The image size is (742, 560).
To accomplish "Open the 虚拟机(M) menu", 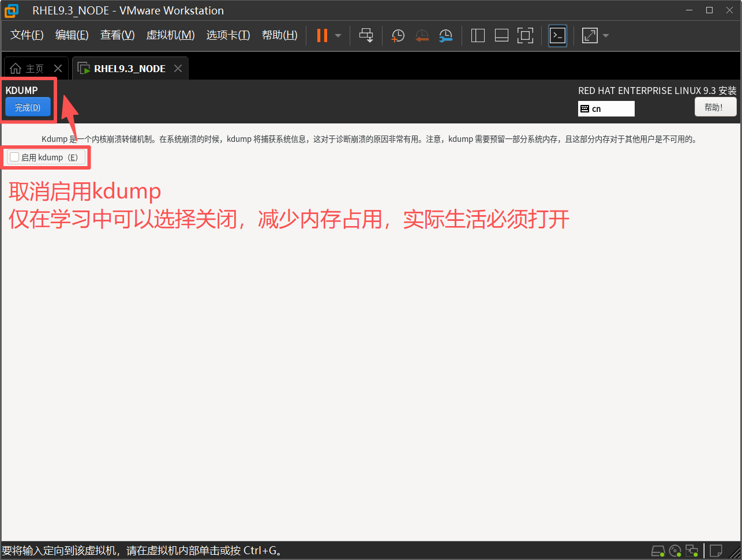I will point(171,35).
